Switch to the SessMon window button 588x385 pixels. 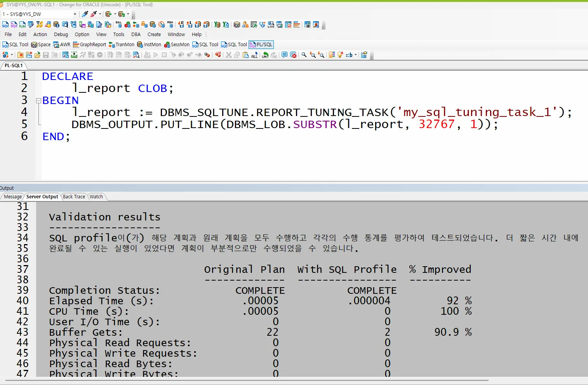coord(177,45)
